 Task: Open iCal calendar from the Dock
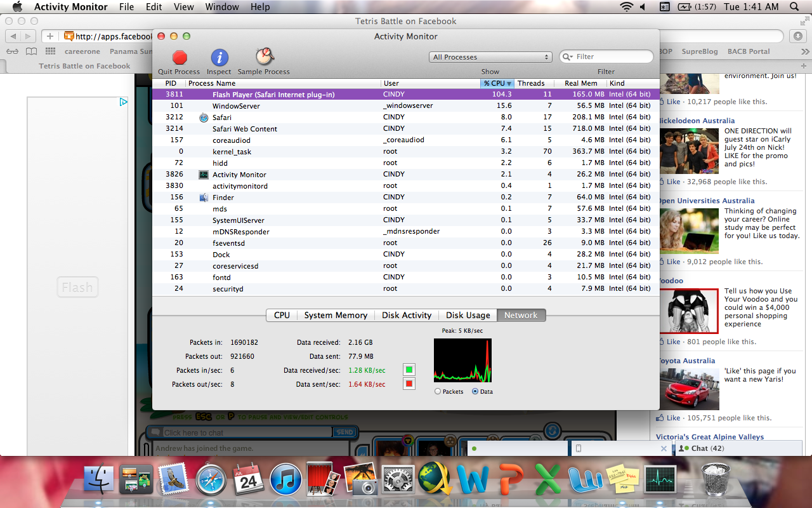(x=248, y=479)
